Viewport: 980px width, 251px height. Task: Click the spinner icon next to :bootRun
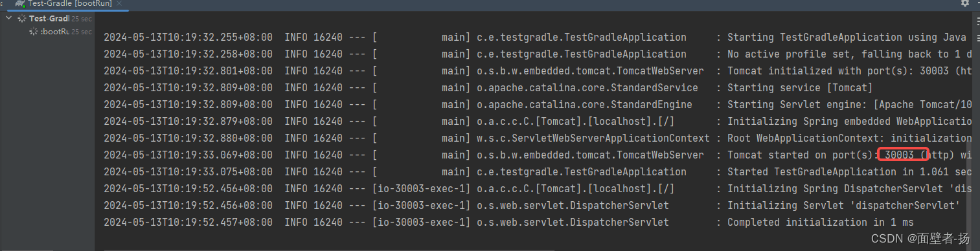34,31
